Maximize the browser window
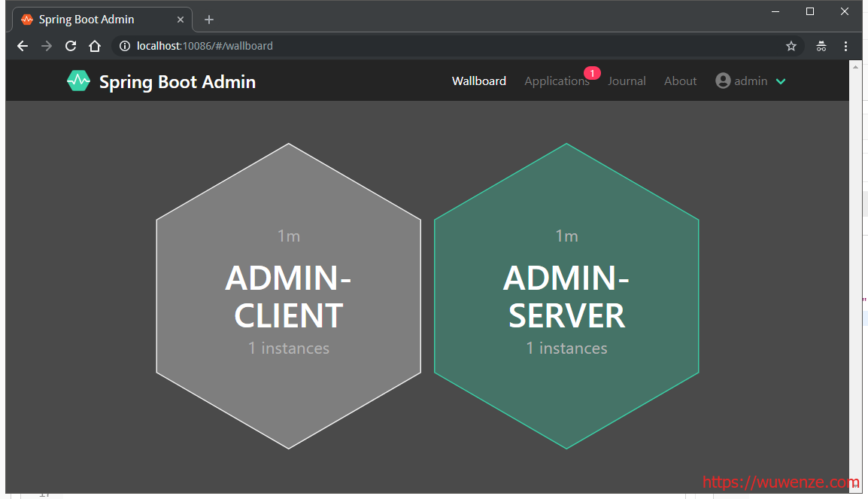The width and height of the screenshot is (868, 499). pos(810,11)
